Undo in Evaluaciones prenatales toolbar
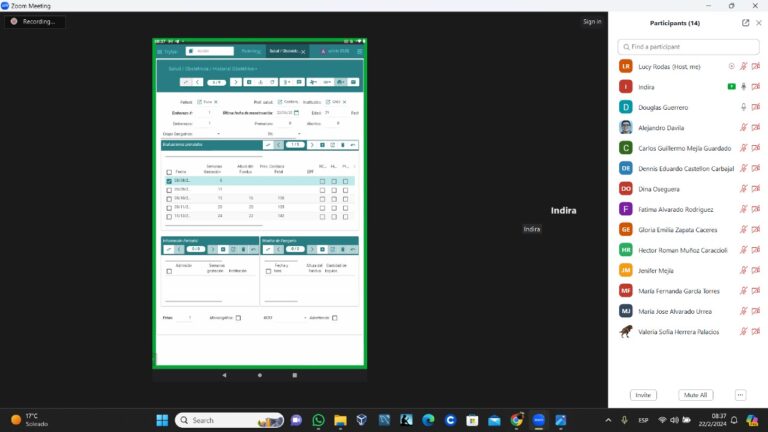Viewport: 768px width, 432px height. [353, 145]
